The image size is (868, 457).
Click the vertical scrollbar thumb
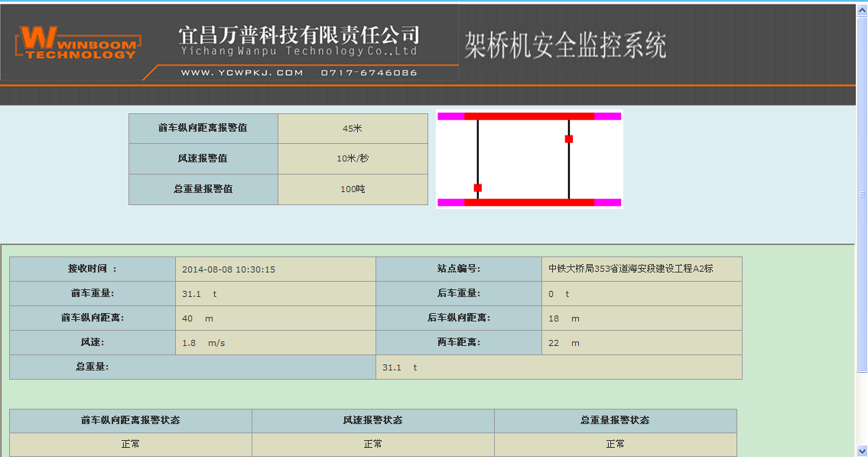pyautogui.click(x=862, y=194)
